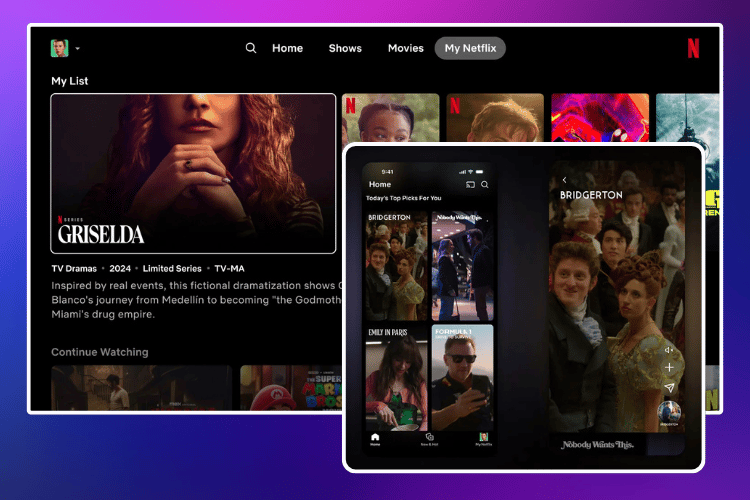Viewport: 750px width, 500px height.
Task: Tap the New & Hot bottom bar icon
Action: tap(430, 439)
